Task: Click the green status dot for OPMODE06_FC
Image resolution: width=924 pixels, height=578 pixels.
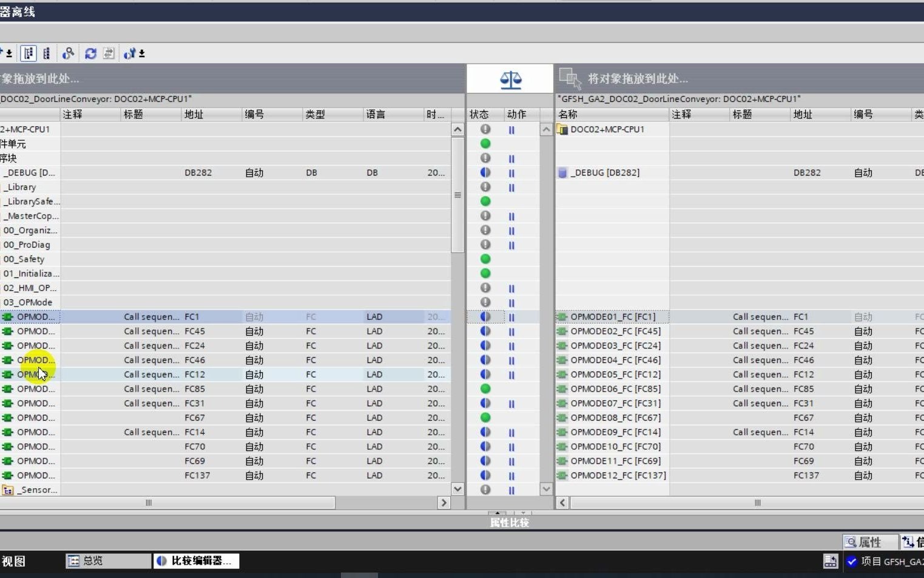Action: coord(485,389)
